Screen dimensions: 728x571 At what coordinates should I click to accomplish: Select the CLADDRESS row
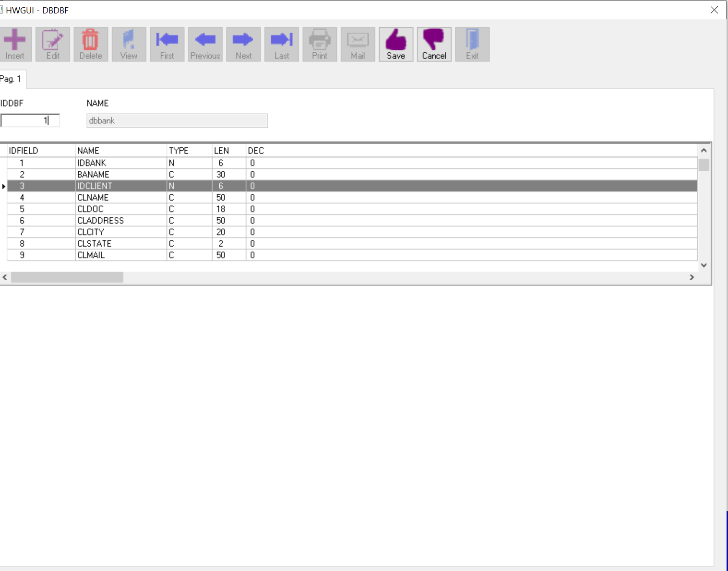click(x=352, y=221)
